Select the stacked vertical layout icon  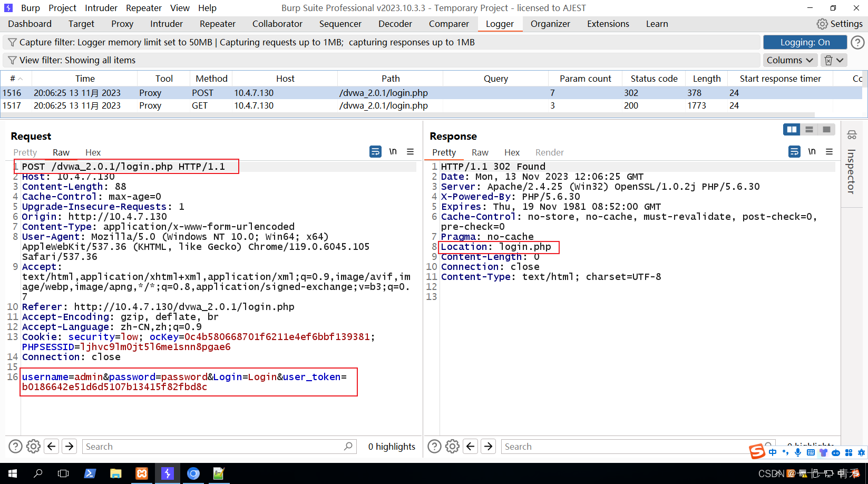click(809, 129)
